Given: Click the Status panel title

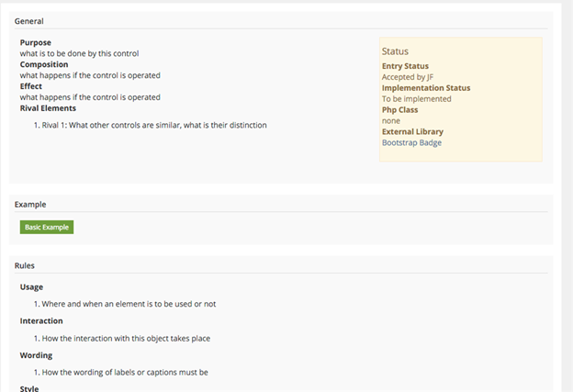Looking at the screenshot, I should 395,51.
